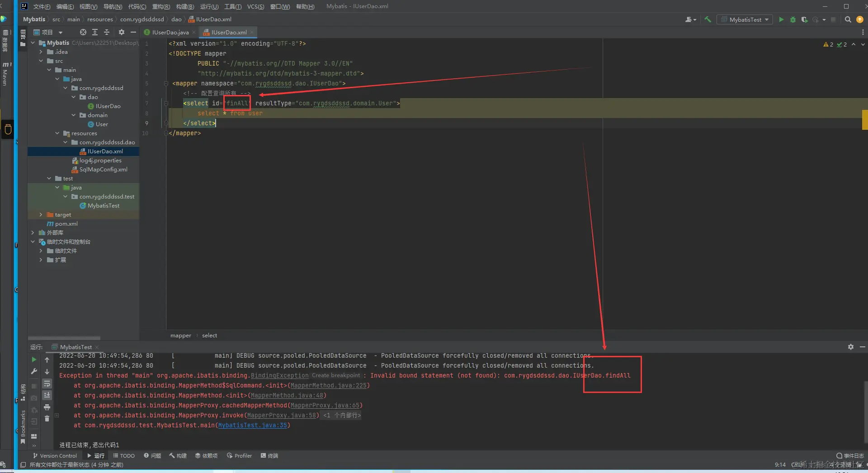The width and height of the screenshot is (868, 473).
Task: Open the 事件日志 event log
Action: (x=850, y=456)
